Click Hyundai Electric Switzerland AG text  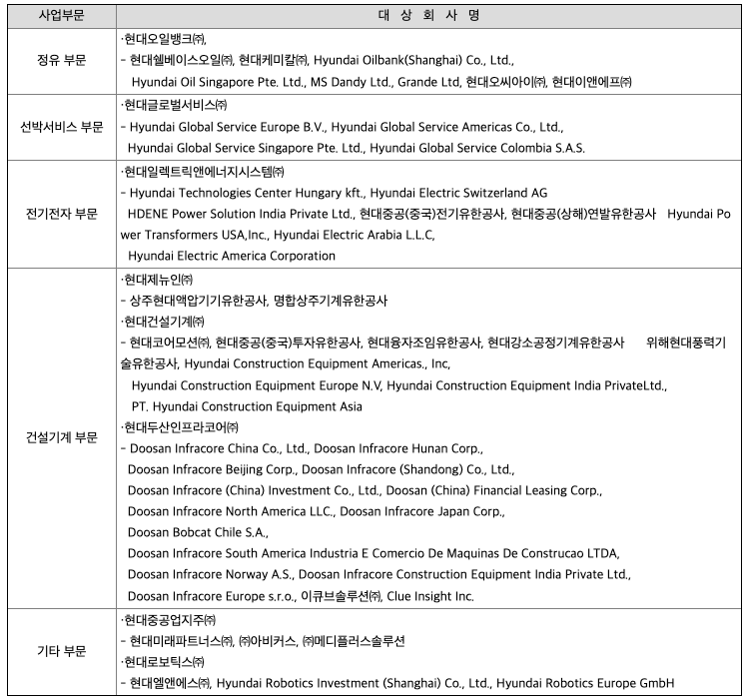[x=458, y=193]
